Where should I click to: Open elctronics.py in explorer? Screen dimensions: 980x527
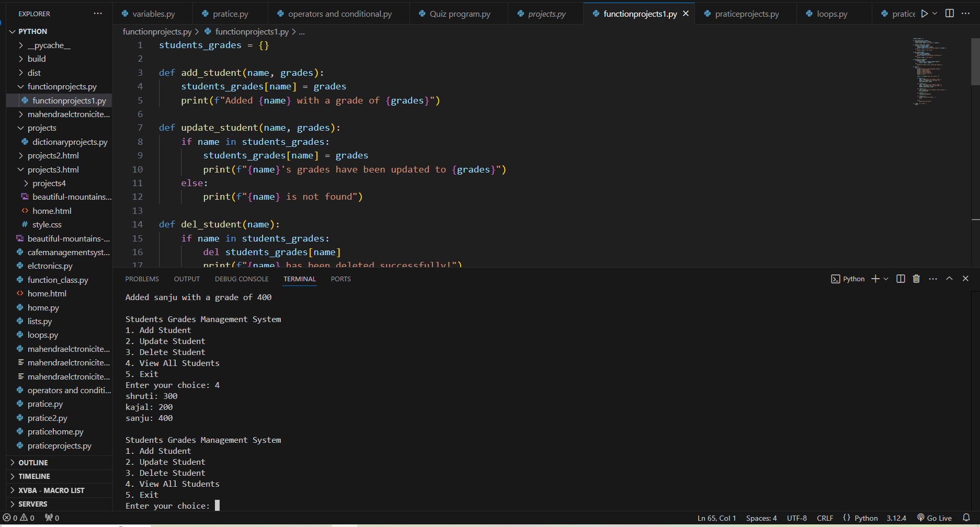tap(59, 266)
